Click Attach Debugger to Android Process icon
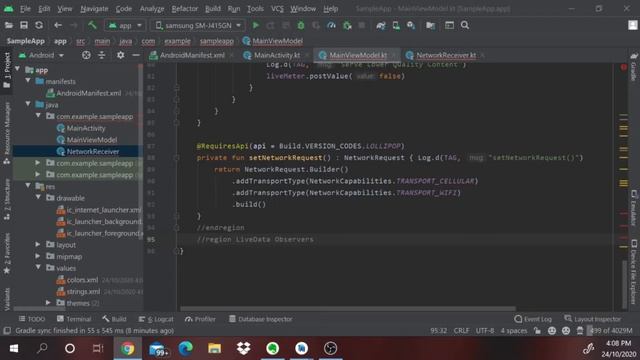The height and width of the screenshot is (360, 640). tap(347, 25)
